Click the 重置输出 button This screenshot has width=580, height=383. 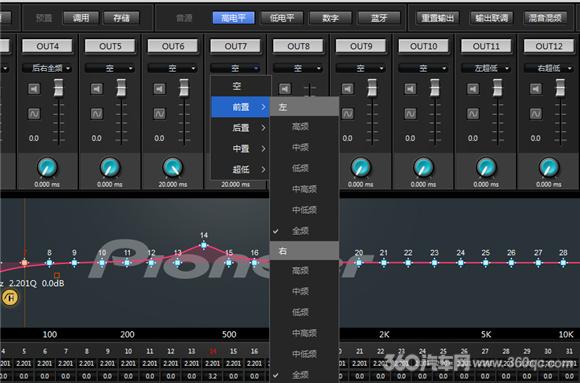coord(438,18)
